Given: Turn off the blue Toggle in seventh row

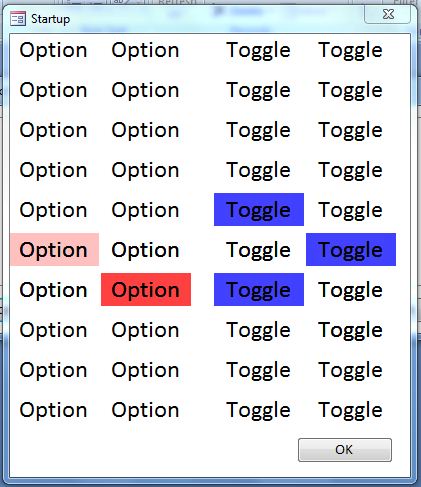Looking at the screenshot, I should point(259,289).
